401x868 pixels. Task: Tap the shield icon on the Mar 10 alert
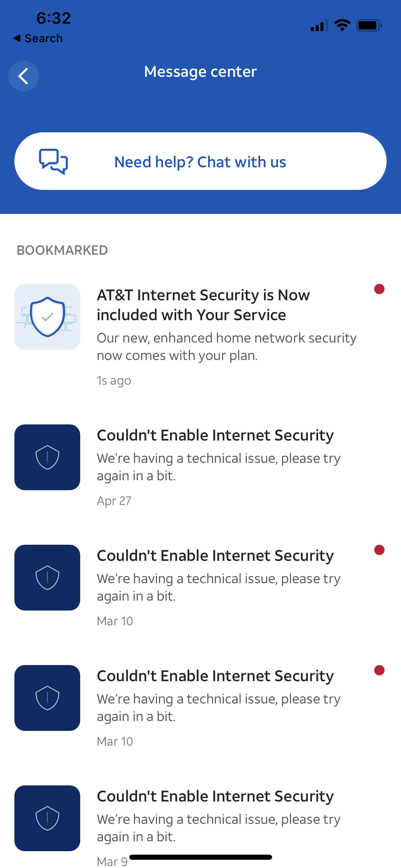pyautogui.click(x=47, y=578)
